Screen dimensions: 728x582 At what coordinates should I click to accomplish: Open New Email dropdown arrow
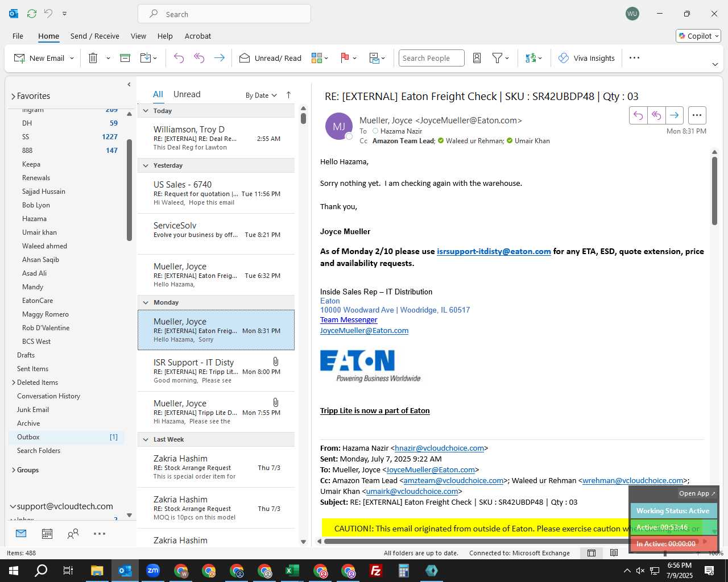coord(72,58)
